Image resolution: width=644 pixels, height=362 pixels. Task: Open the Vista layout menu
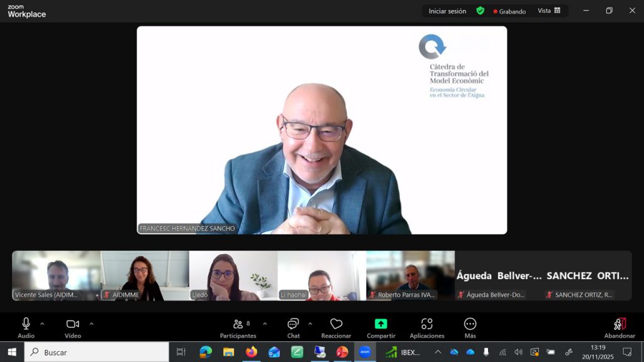tap(548, 11)
